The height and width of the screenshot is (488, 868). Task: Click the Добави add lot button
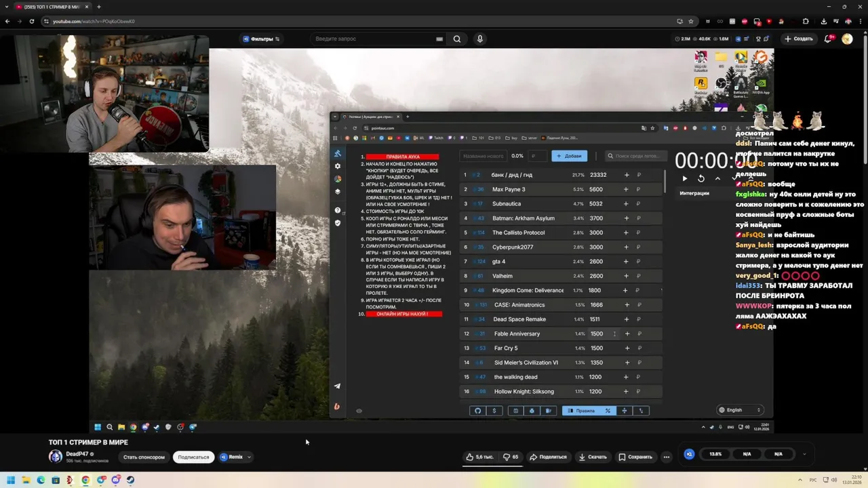569,156
